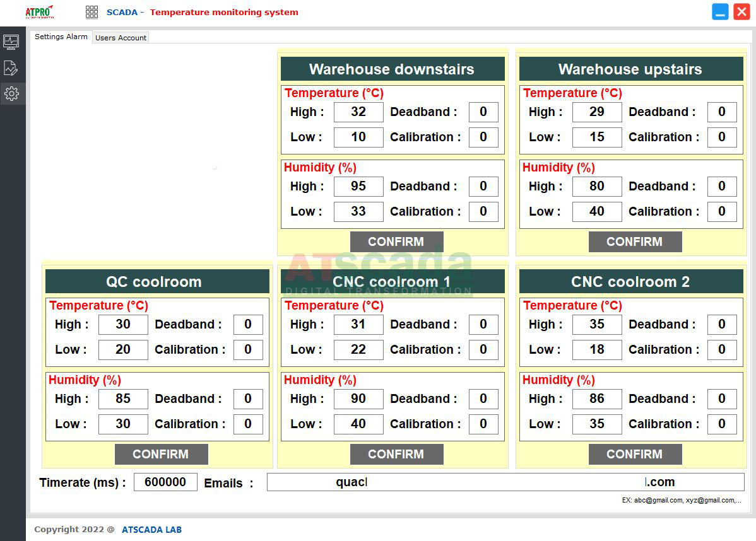Confirm Warehouse upstairs settings
The width and height of the screenshot is (756, 541).
[x=635, y=241]
